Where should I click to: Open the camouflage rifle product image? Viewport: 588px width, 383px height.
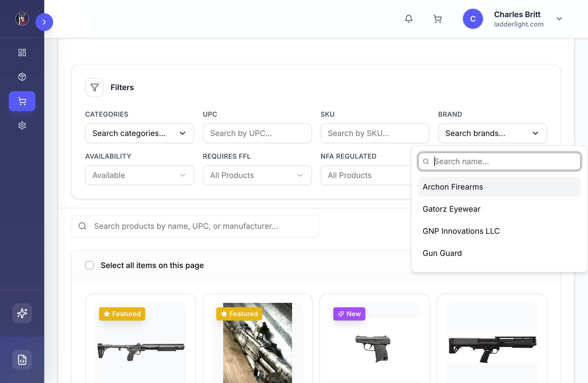(257, 343)
